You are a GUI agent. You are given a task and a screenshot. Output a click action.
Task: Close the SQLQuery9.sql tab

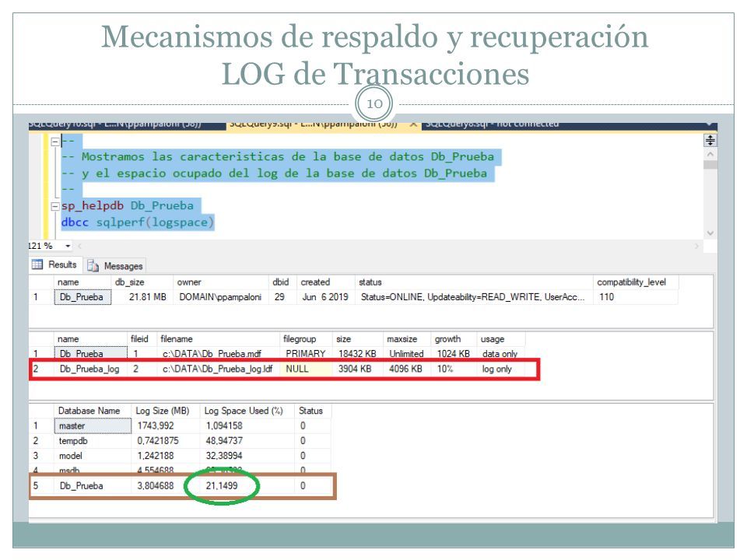pyautogui.click(x=413, y=124)
